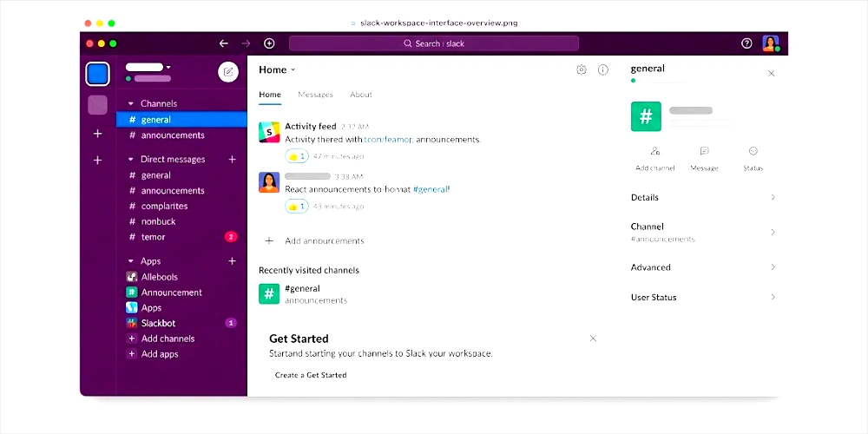
Task: Collapse the Channels section
Action: click(131, 103)
